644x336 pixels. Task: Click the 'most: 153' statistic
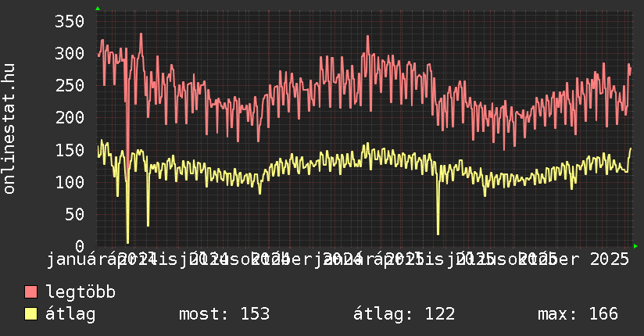pos(224,314)
